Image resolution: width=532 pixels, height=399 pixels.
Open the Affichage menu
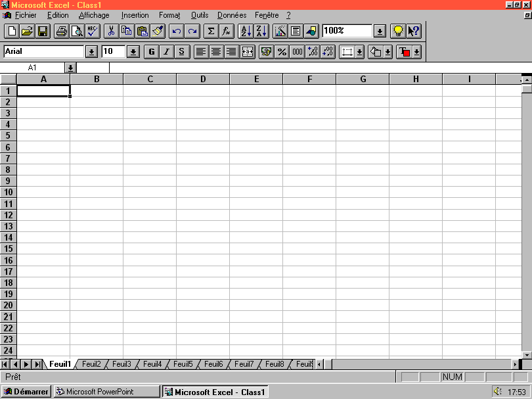click(x=94, y=15)
